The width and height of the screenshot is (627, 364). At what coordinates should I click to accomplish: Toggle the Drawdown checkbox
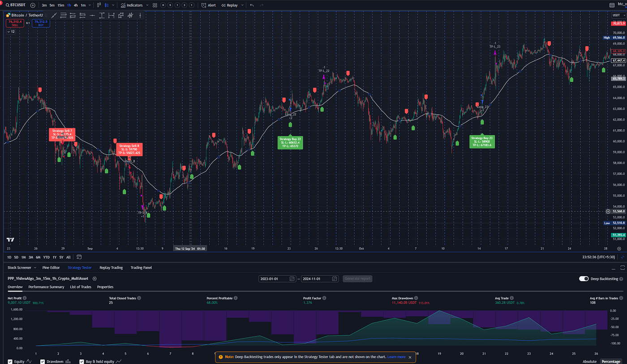[43, 361]
